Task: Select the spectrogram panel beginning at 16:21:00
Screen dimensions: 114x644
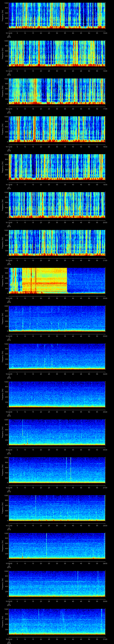Action: click(x=57, y=280)
